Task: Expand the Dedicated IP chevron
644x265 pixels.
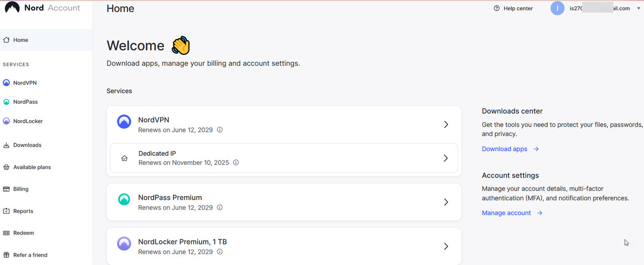Action: pyautogui.click(x=445, y=158)
